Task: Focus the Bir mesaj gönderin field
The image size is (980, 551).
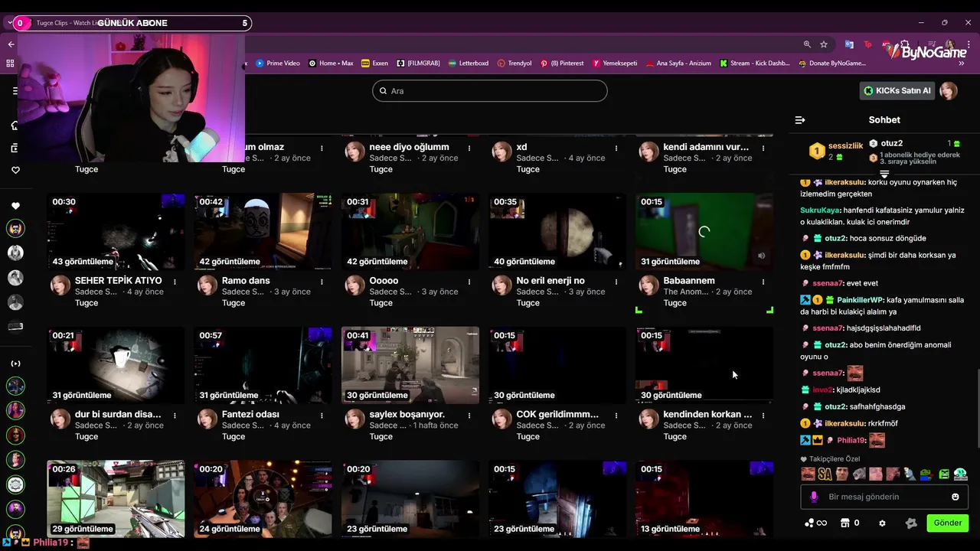Action: click(x=883, y=497)
